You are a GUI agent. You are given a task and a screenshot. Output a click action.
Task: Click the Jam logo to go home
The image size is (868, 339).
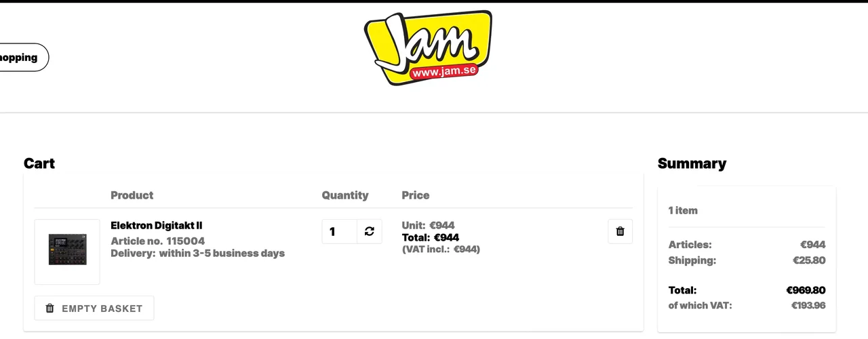tap(428, 49)
